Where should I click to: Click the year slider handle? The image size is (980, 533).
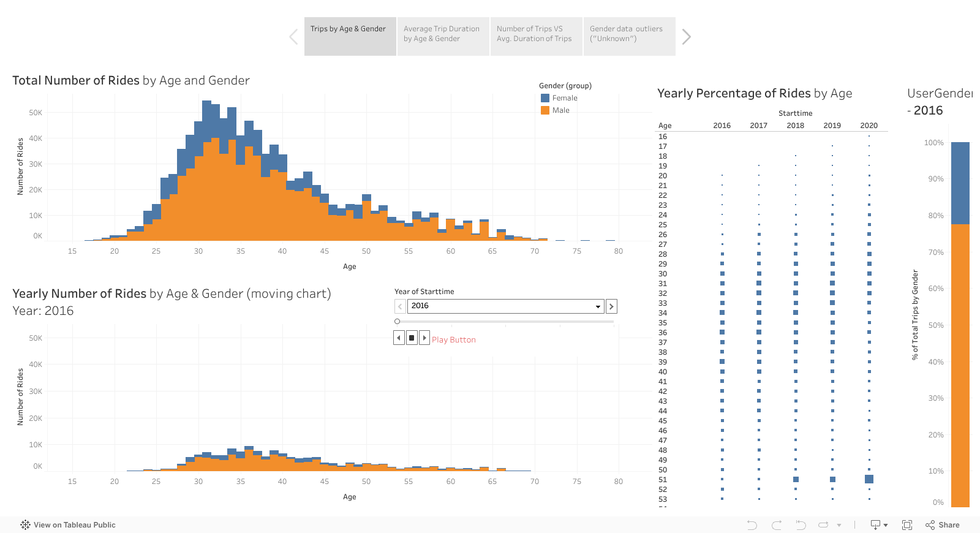[398, 322]
